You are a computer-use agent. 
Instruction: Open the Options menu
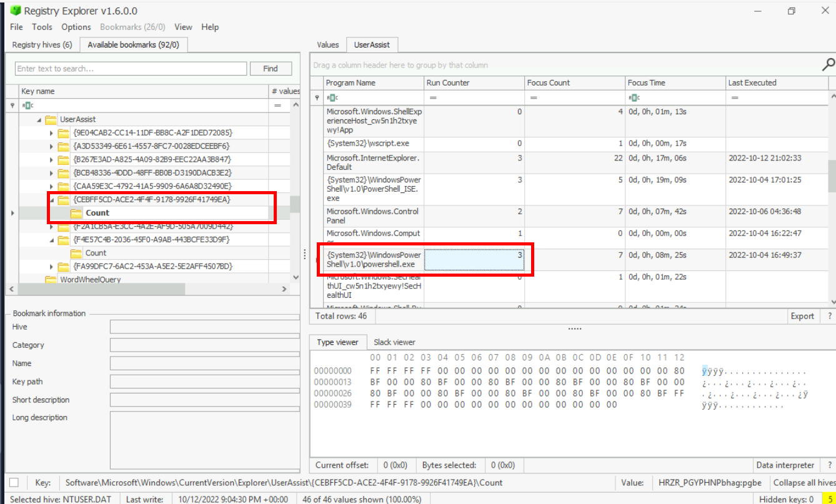pyautogui.click(x=76, y=27)
